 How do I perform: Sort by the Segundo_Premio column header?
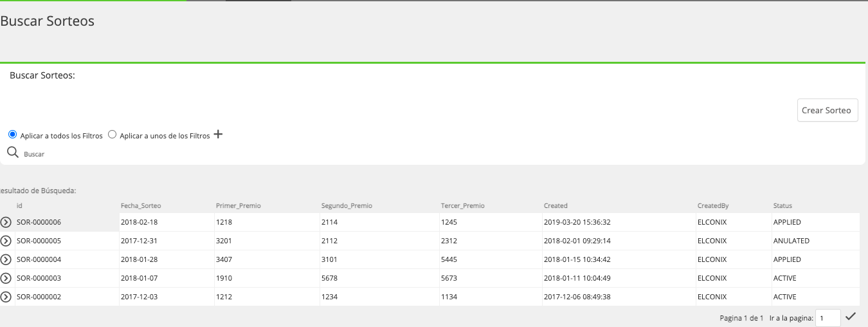click(x=347, y=206)
